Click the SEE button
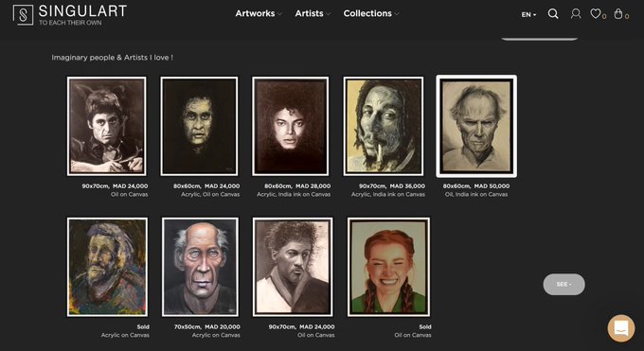 [563, 284]
